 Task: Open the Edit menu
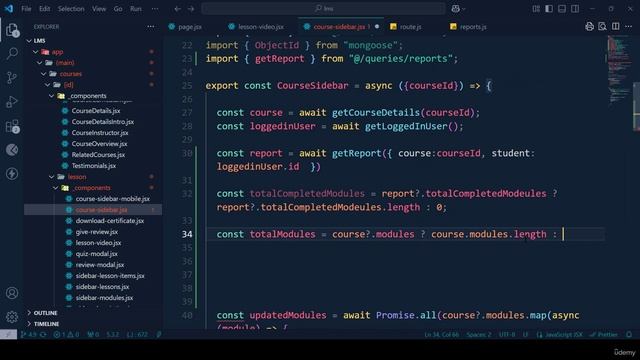pos(44,9)
